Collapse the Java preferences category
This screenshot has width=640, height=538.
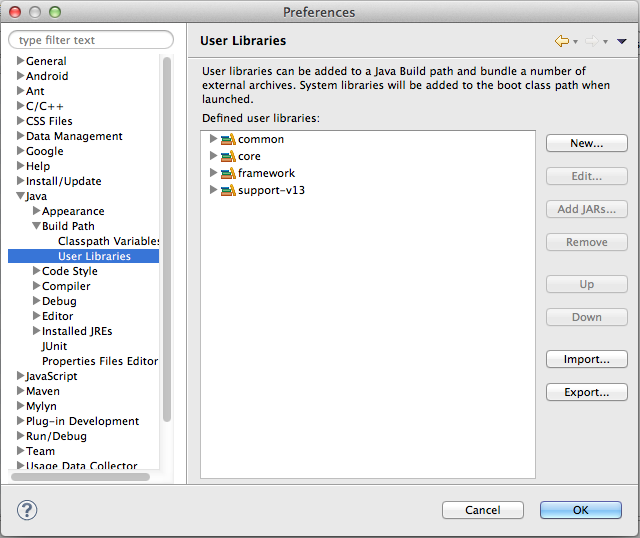(20, 196)
